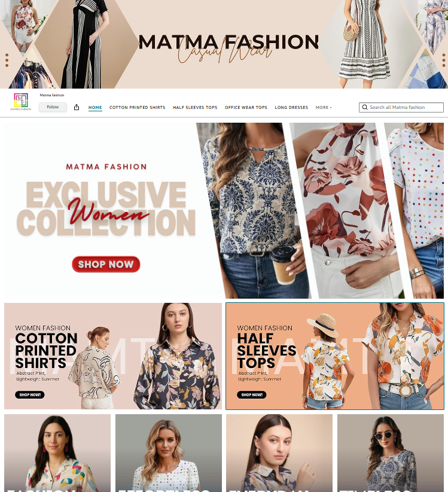Screen dimensions: 448x492
Task: Open the sunglasses model blue print thumbnail
Action: click(391, 453)
